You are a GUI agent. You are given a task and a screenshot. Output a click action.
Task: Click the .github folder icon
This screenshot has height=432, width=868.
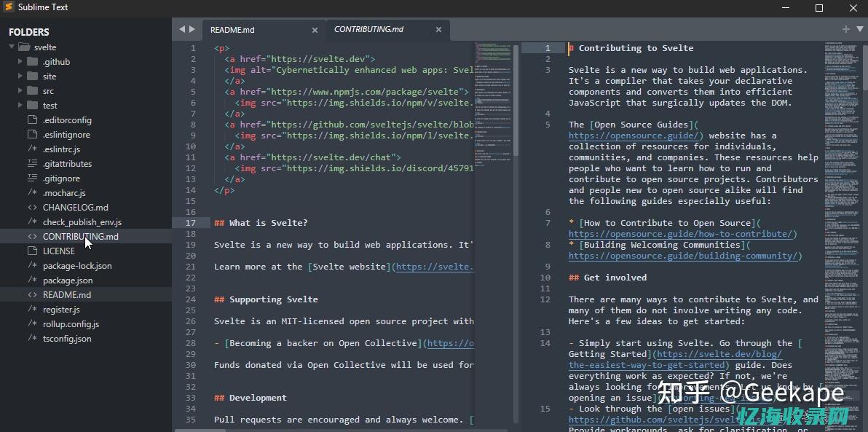tap(33, 61)
